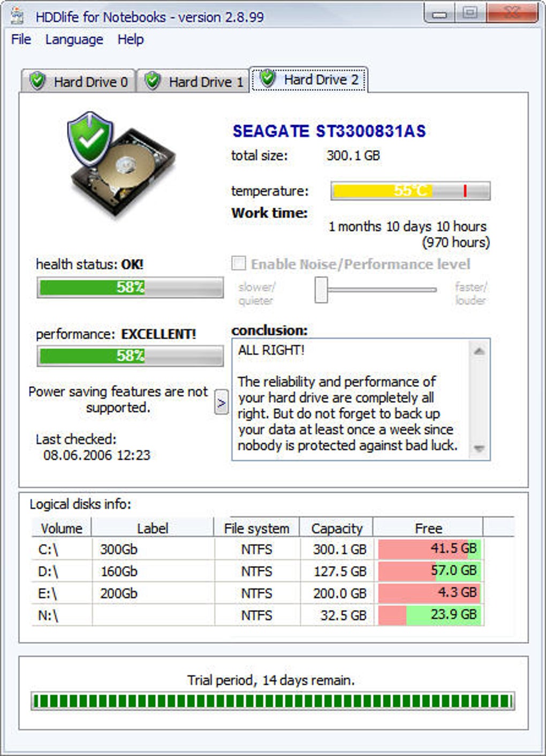Switch to the Hard Drive 1 tab
Screen dimensions: 546x756
tap(193, 81)
